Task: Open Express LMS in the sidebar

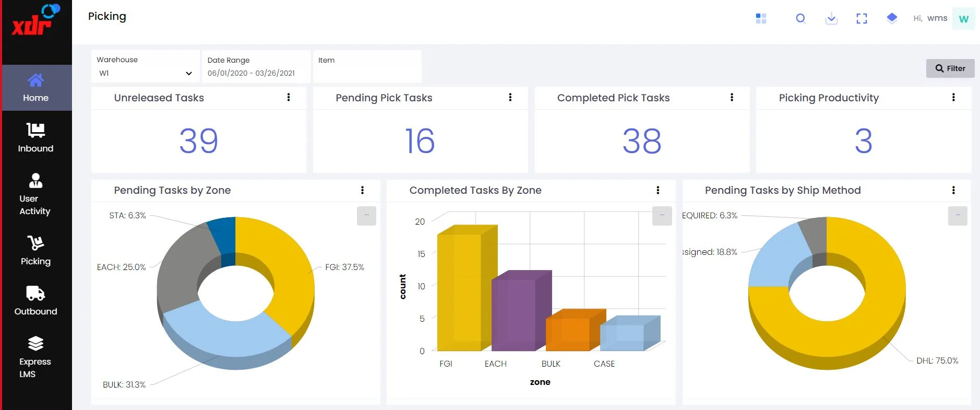Action: [x=36, y=357]
